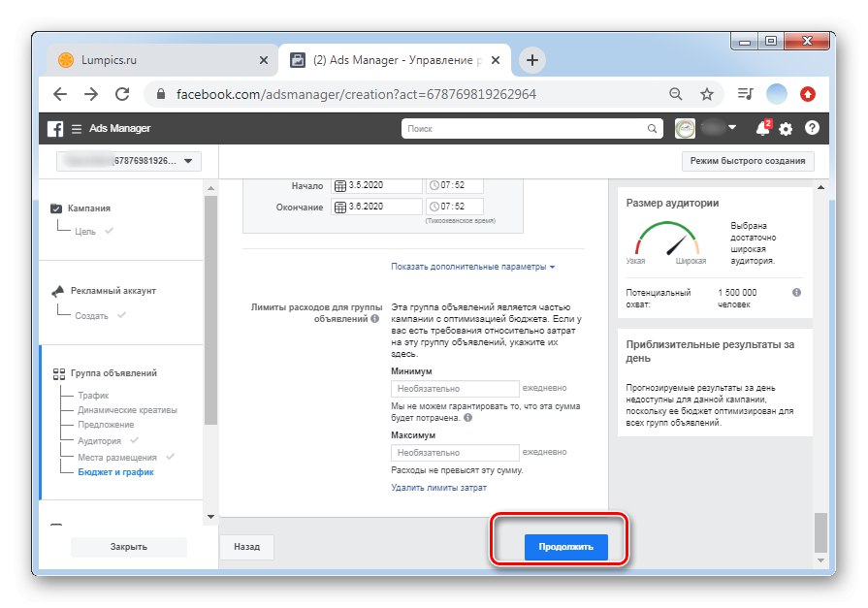
Task: Go to Предложение section
Action: pos(106,425)
